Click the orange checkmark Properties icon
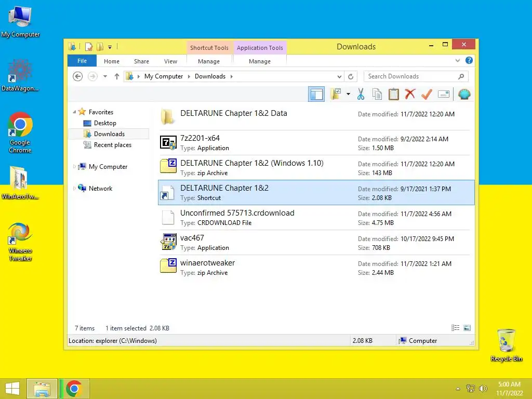 click(427, 94)
